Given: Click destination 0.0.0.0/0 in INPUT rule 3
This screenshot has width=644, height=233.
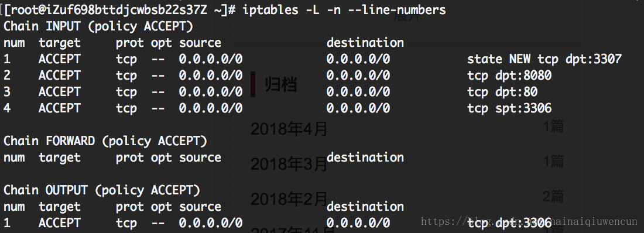Looking at the screenshot, I should point(358,92).
